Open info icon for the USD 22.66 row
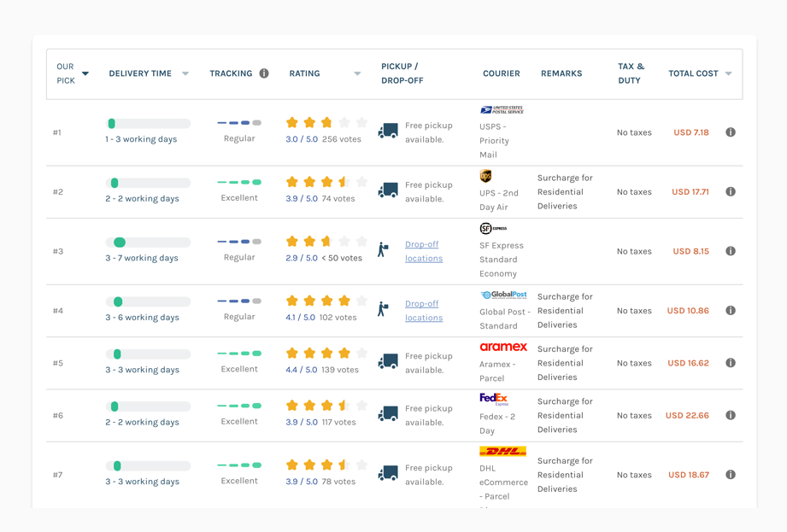 pyautogui.click(x=731, y=416)
